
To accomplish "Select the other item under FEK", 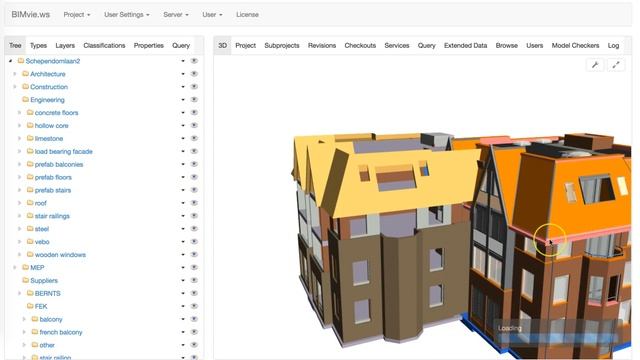I will pos(47,345).
